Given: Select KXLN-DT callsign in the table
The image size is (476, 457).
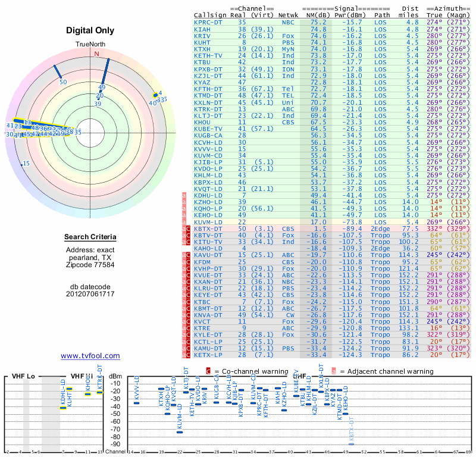Looking at the screenshot, I should [x=208, y=102].
